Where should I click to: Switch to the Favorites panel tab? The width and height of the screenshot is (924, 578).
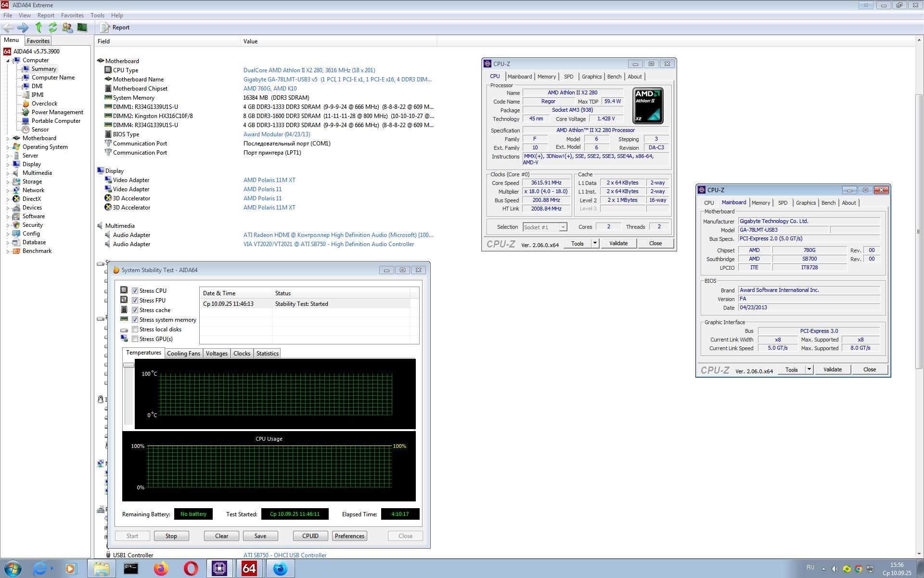[x=38, y=41]
